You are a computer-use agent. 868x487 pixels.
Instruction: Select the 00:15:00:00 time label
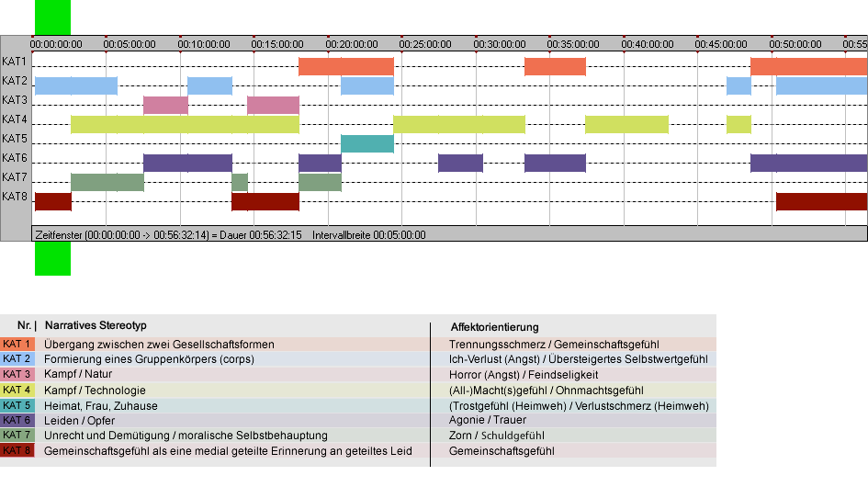point(277,44)
